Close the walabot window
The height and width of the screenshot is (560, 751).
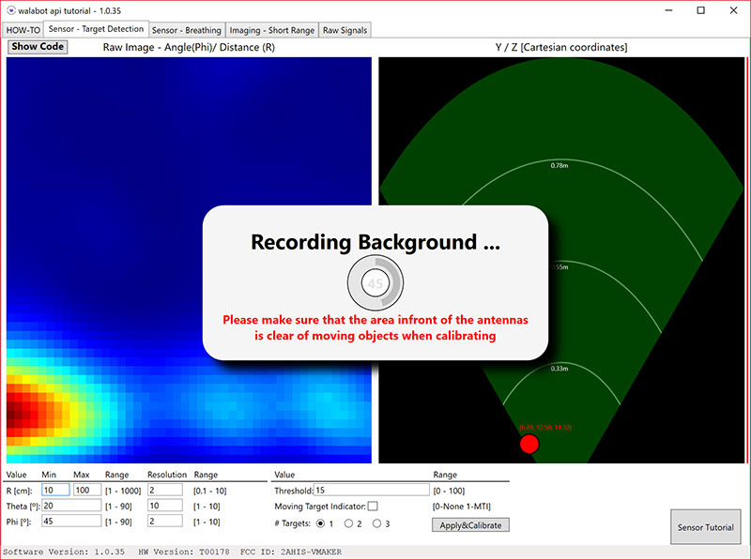click(x=733, y=10)
